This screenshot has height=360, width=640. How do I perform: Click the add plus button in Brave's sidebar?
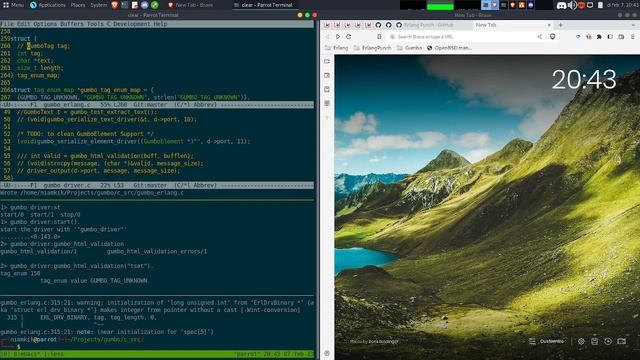point(327,118)
